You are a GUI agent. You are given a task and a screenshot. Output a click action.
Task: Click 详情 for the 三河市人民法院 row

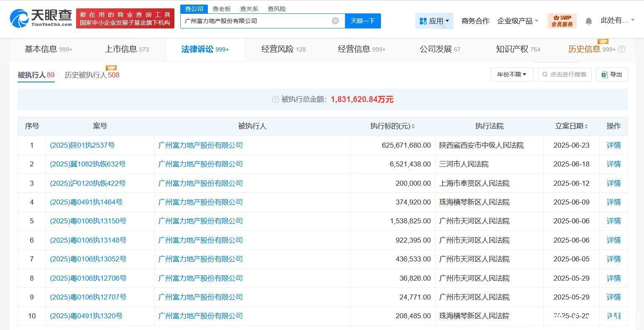click(x=613, y=164)
